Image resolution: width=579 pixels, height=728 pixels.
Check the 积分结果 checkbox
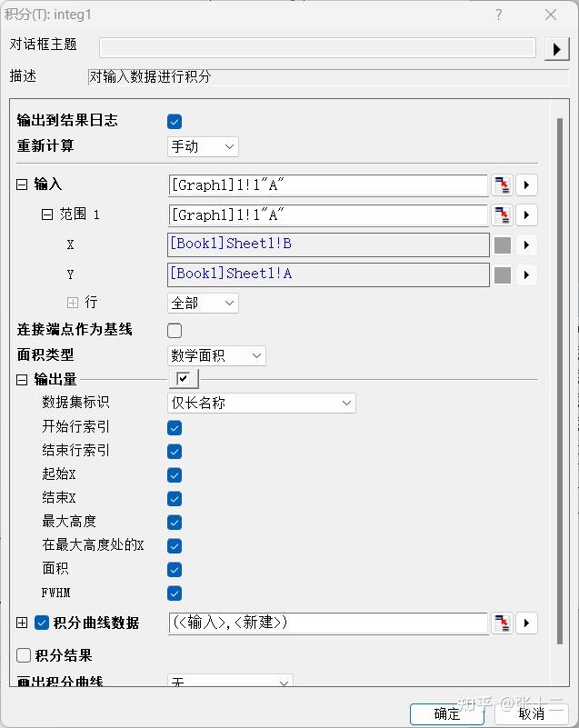point(24,655)
